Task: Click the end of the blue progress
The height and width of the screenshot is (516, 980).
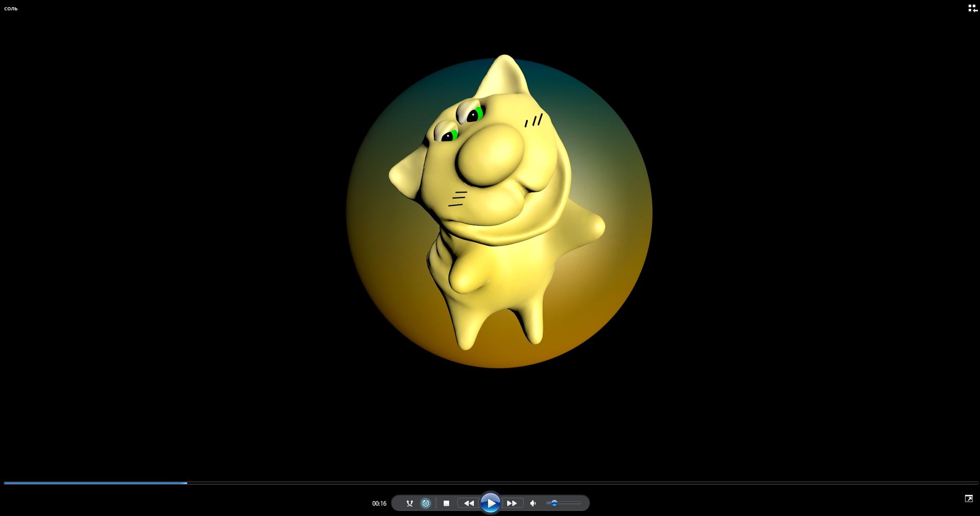Action: click(x=187, y=483)
